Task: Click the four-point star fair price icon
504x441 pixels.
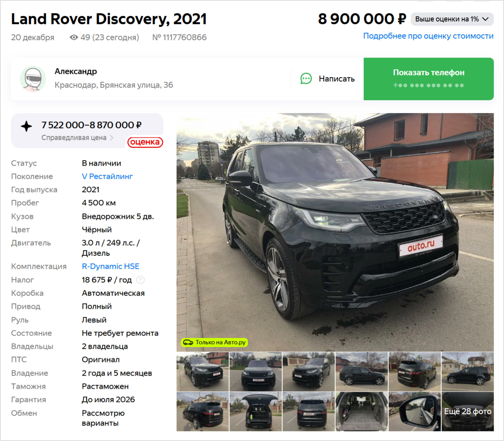Action: point(26,126)
